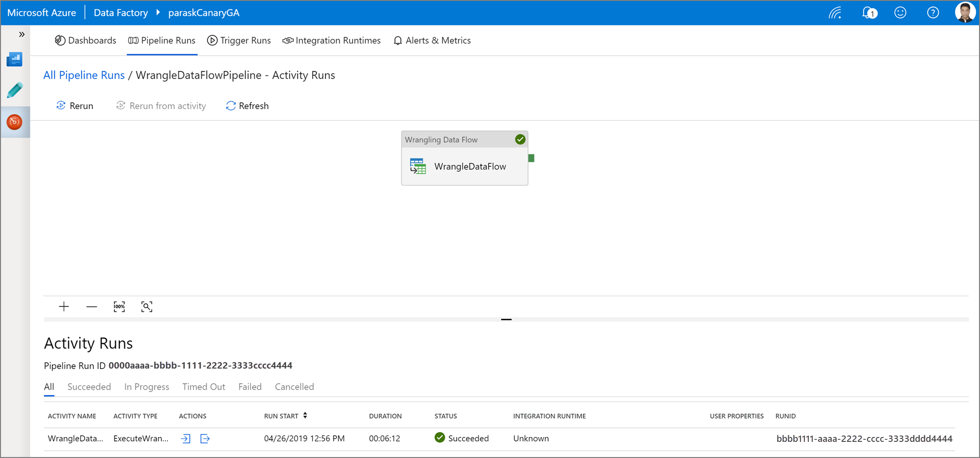Open the activity Output details icon

point(205,438)
